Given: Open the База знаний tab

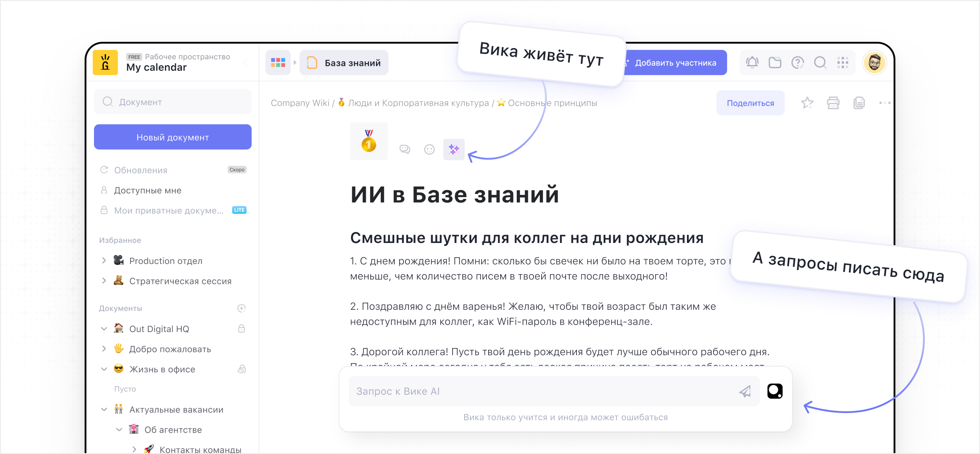Looking at the screenshot, I should (344, 63).
